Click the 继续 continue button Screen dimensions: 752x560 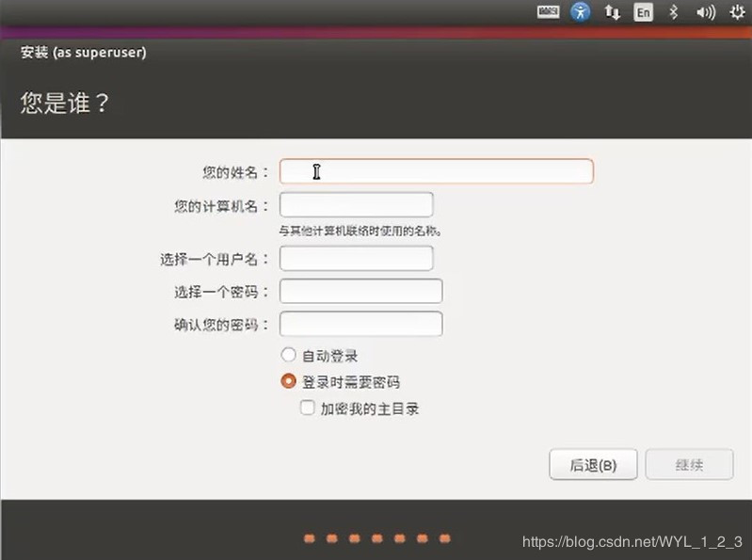689,464
